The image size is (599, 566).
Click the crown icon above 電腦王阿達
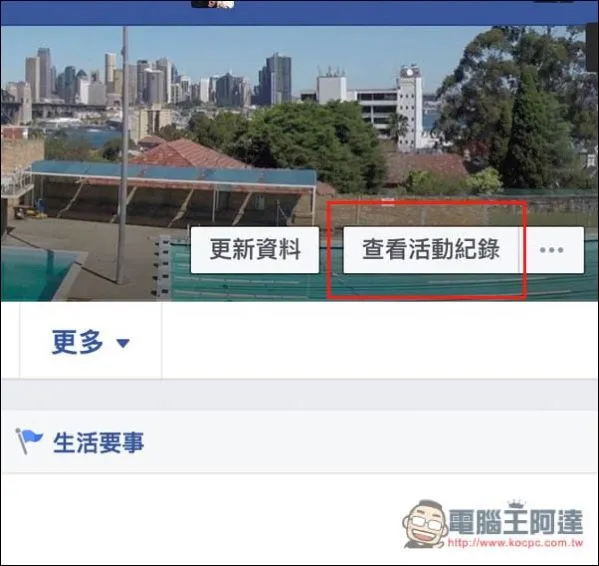click(516, 503)
